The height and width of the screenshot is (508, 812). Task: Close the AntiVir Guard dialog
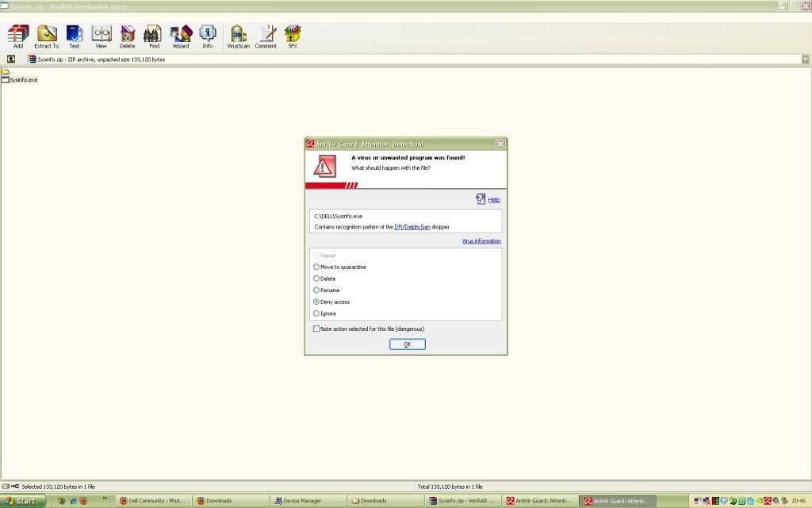pyautogui.click(x=500, y=144)
